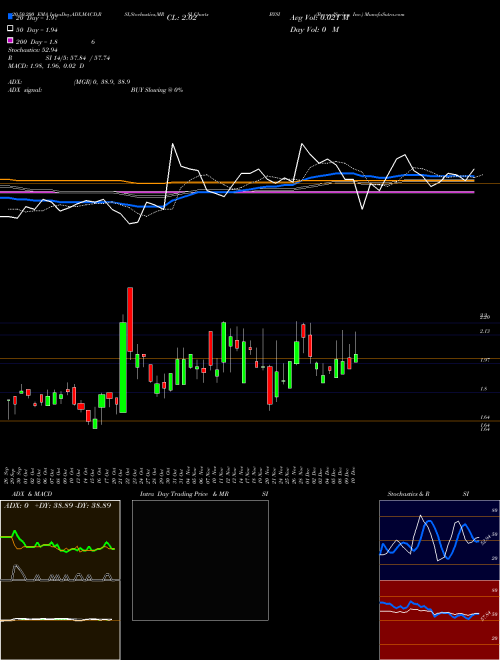Click the 2.13 price axis label

coord(484,331)
